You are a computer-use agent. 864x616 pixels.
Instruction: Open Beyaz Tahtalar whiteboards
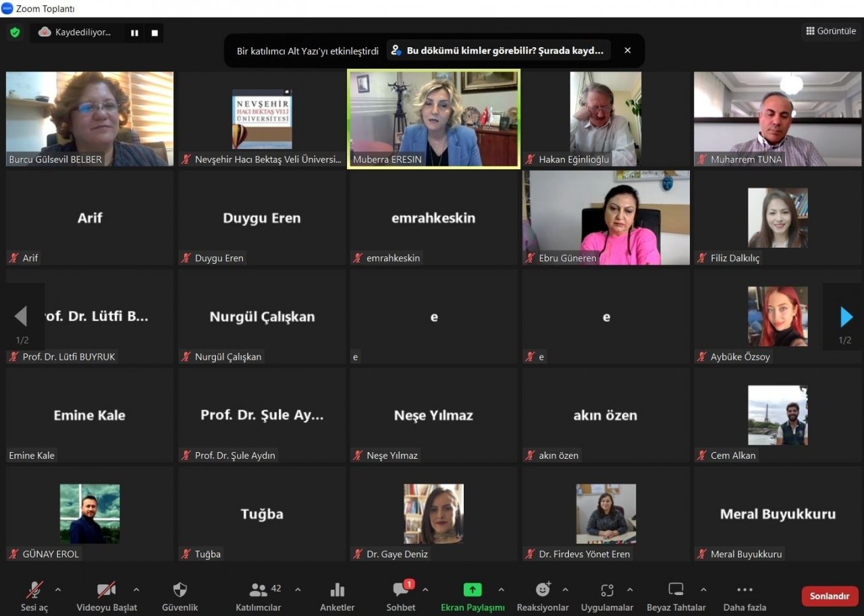tap(676, 590)
